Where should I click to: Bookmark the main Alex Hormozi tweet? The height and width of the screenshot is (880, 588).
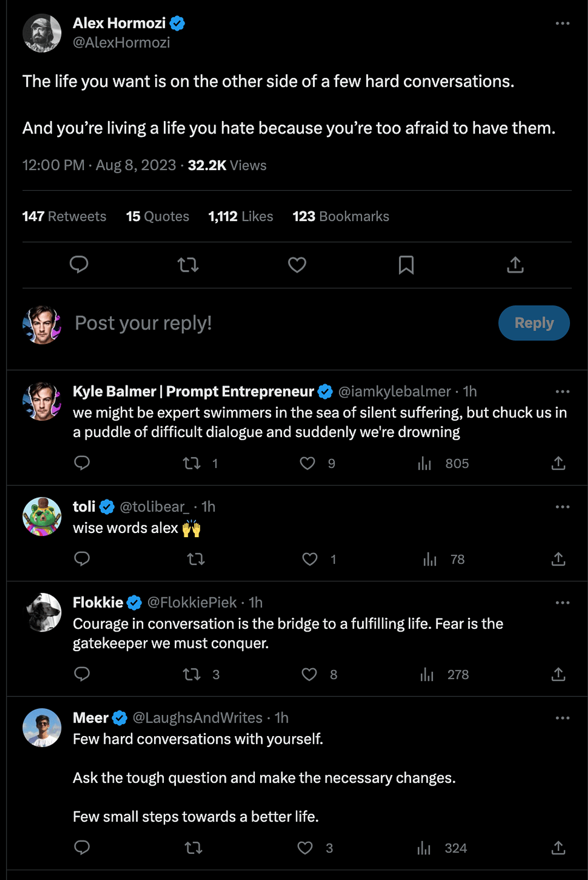pos(406,265)
